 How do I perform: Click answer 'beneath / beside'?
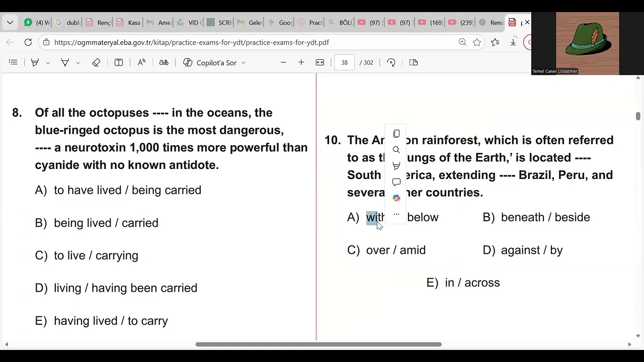545,217
